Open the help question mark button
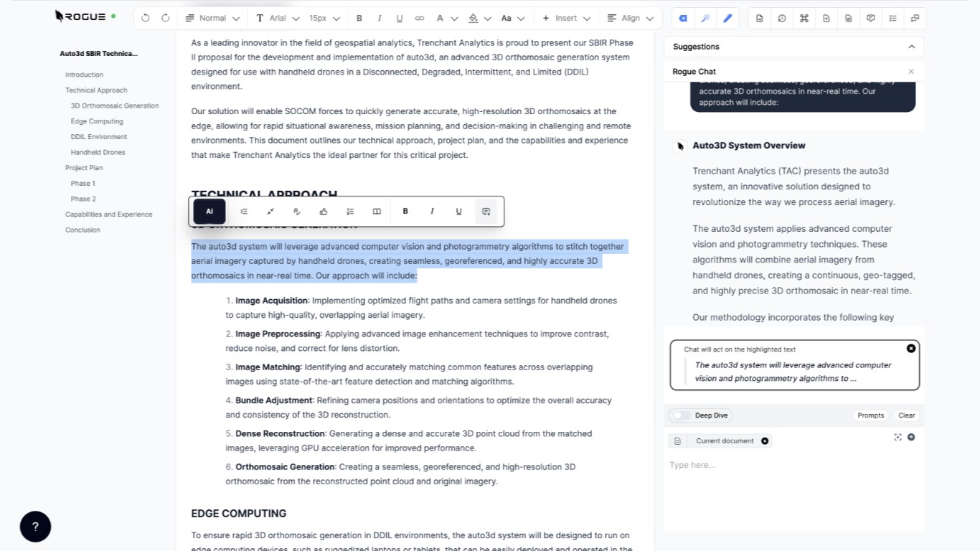Viewport: 980px width, 551px height. (35, 527)
